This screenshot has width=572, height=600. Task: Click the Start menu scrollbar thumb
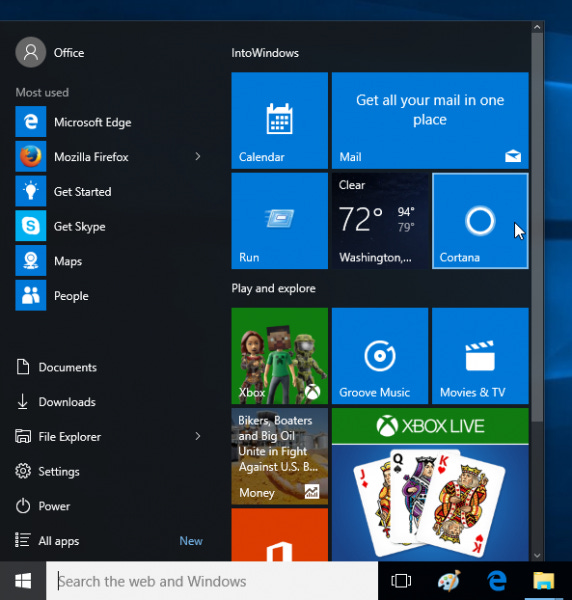coord(537,227)
